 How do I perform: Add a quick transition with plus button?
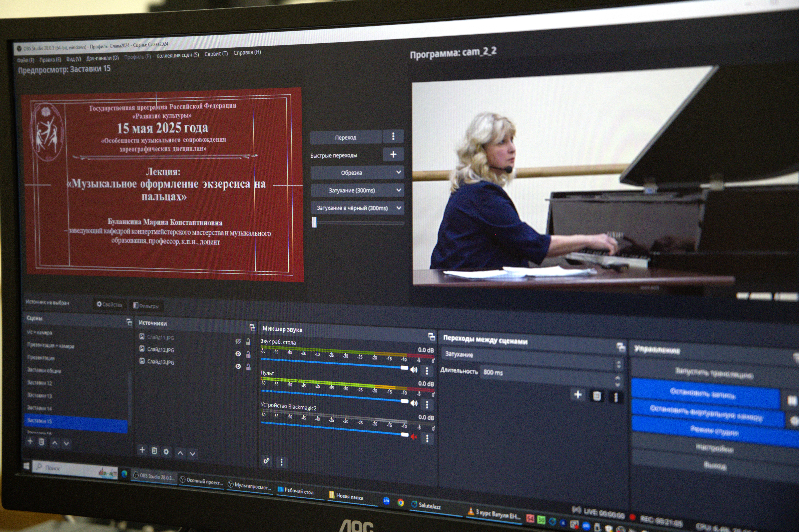[393, 154]
